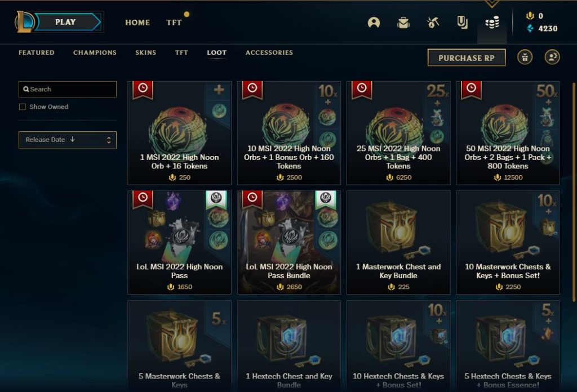Click the League of Legends logo

tap(24, 22)
